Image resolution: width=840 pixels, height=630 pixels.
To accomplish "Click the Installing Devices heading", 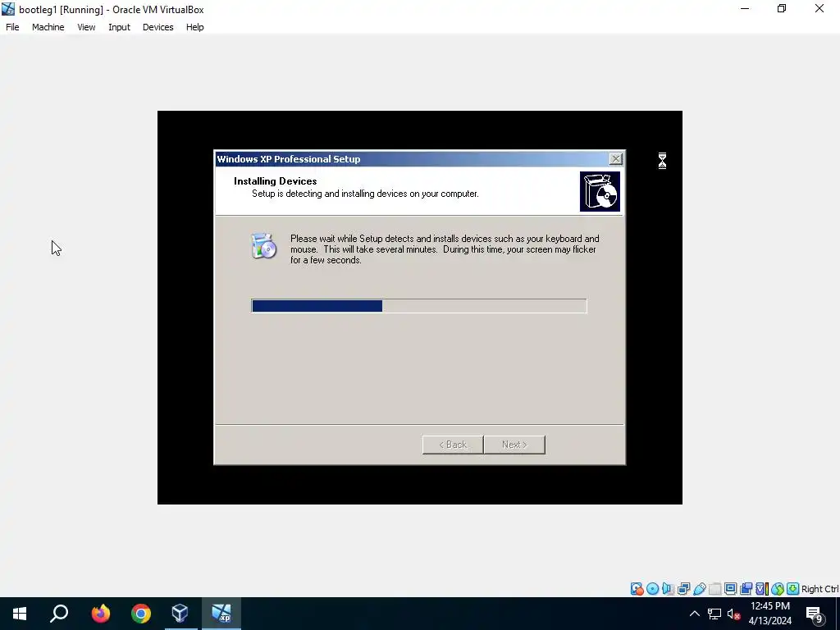I will [x=276, y=181].
